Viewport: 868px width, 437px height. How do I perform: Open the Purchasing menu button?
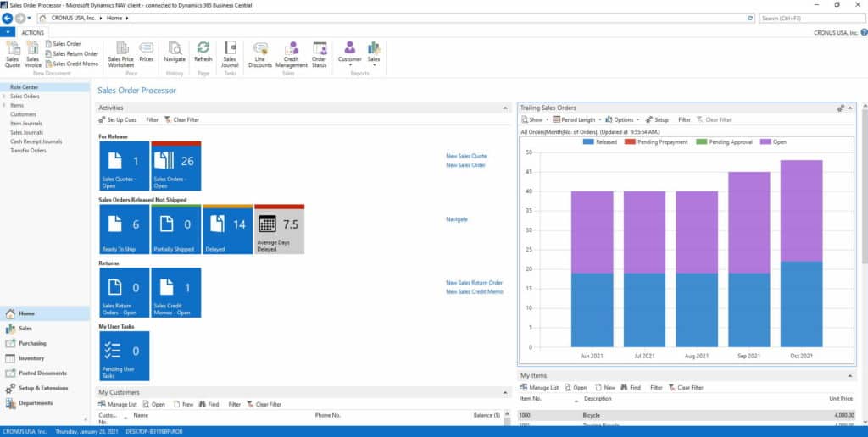coord(44,344)
